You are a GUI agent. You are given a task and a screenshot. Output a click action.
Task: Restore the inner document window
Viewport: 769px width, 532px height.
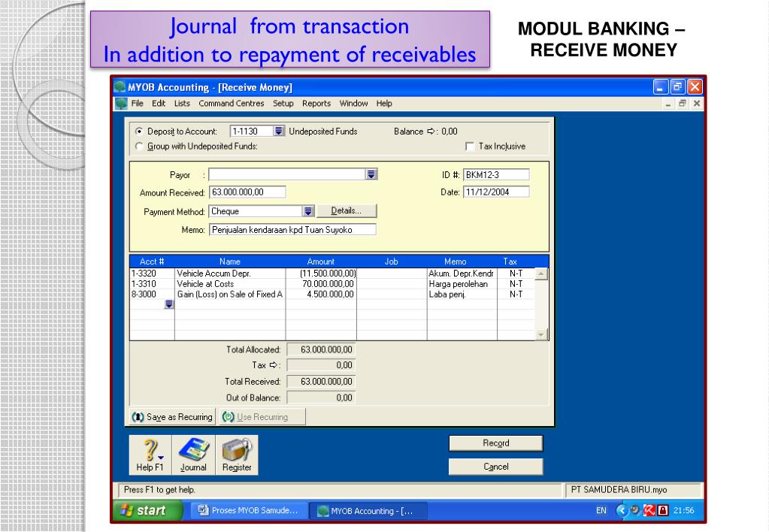point(683,104)
